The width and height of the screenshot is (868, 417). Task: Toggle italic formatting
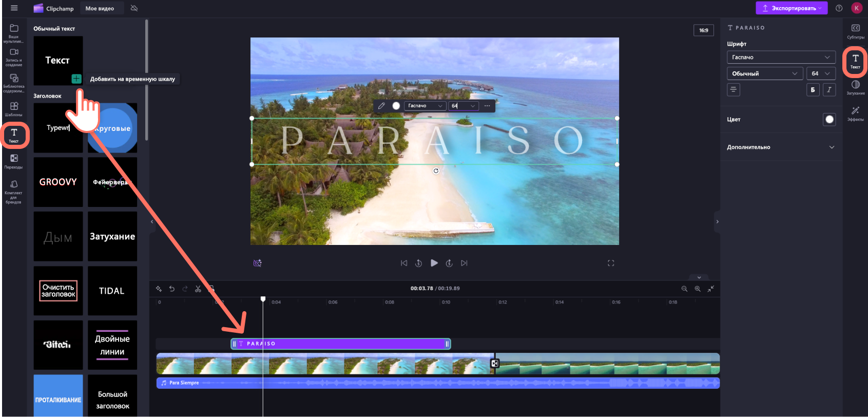(x=829, y=89)
